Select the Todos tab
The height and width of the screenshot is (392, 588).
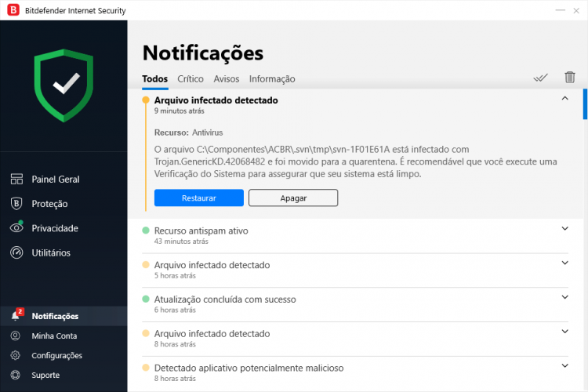[x=154, y=78]
